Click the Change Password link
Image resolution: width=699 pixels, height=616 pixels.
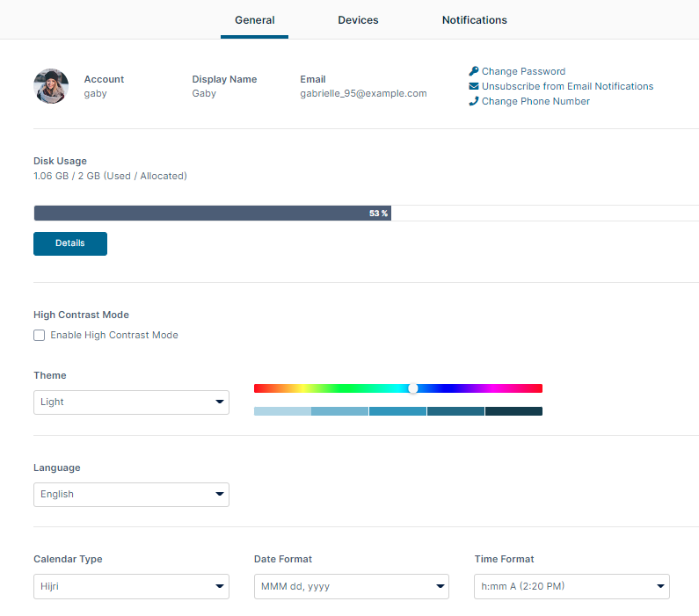tap(523, 71)
